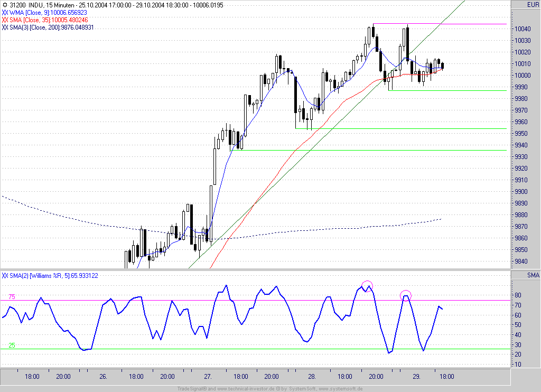The width and height of the screenshot is (541, 392).
Task: Select the green support line near 9935
Action: click(368, 150)
